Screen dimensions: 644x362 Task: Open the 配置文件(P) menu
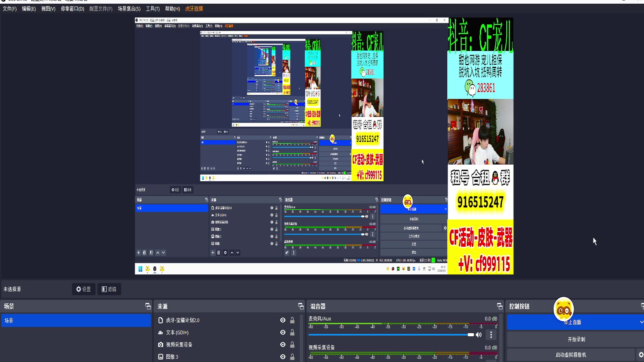click(x=101, y=9)
